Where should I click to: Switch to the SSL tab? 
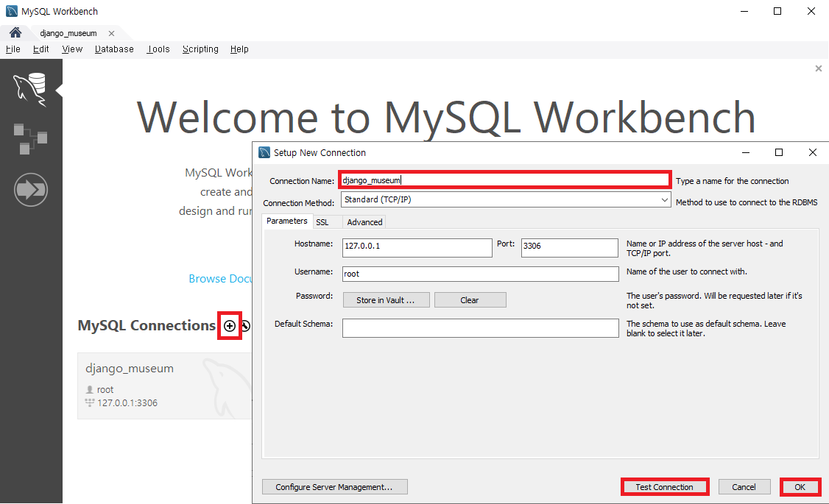point(322,222)
